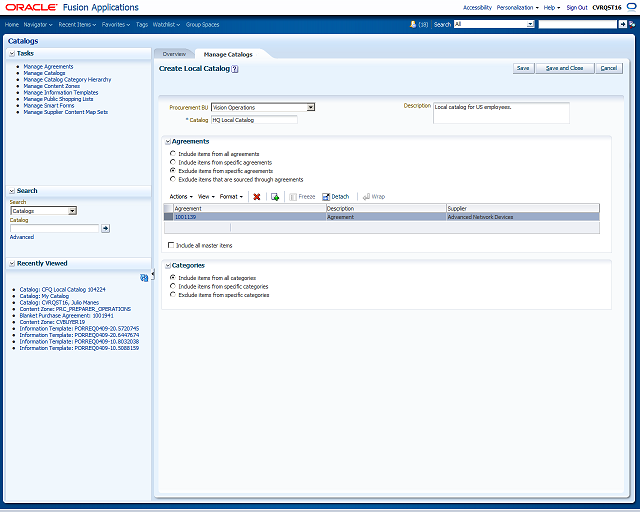Image resolution: width=640 pixels, height=512 pixels.
Task: Click the catalog search go arrow
Action: point(105,228)
